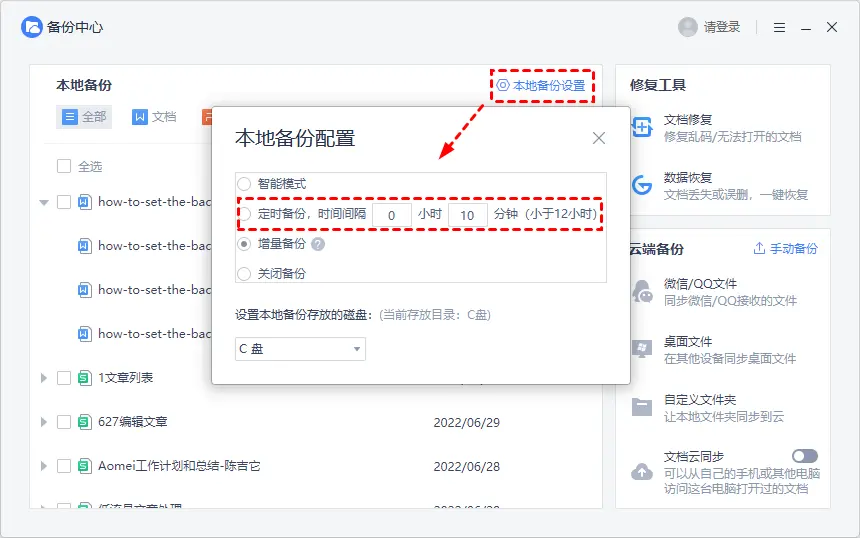Viewport: 860px width, 538px height.
Task: Toggle the 文档云同步 switch
Action: point(805,456)
